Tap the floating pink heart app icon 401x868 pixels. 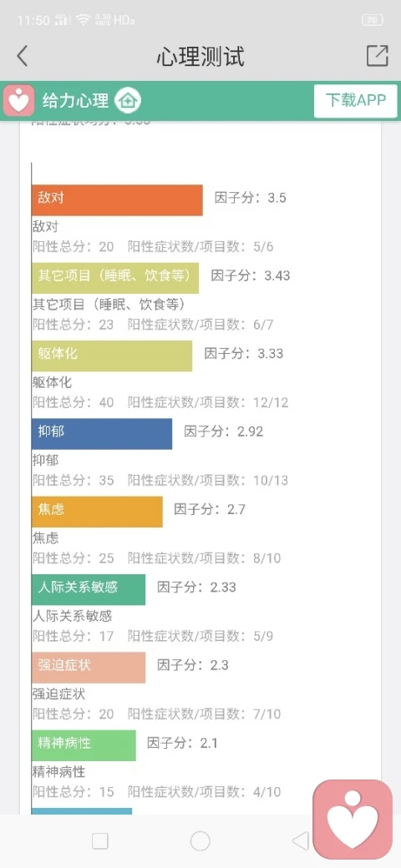pyautogui.click(x=353, y=820)
